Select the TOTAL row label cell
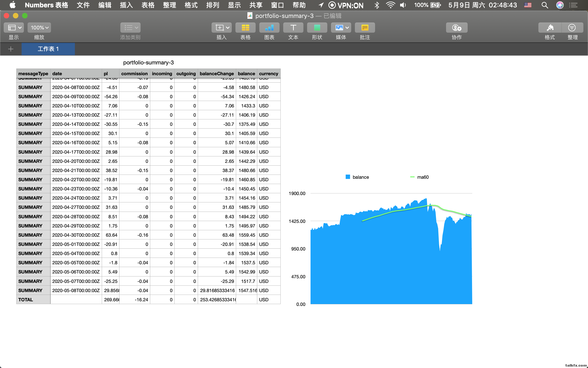Viewport: 588px width, 368px height. (x=33, y=300)
